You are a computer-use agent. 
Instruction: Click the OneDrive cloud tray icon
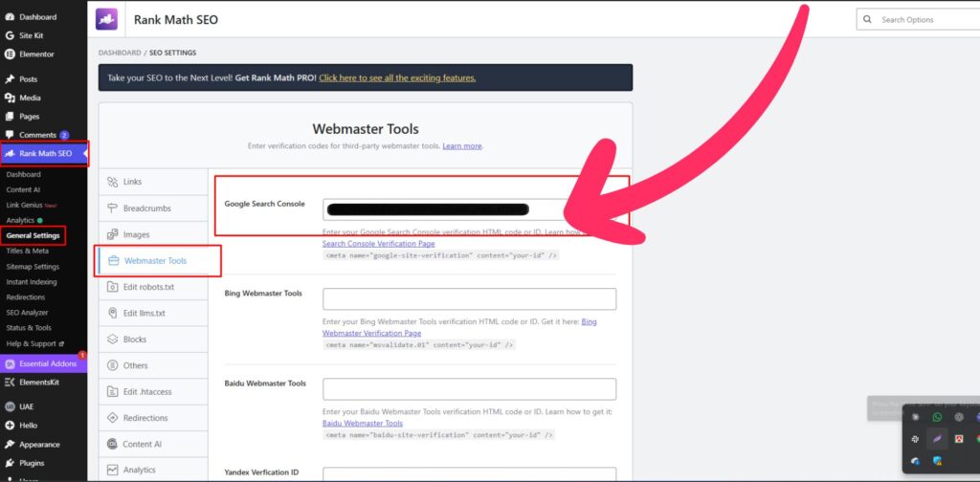915,461
